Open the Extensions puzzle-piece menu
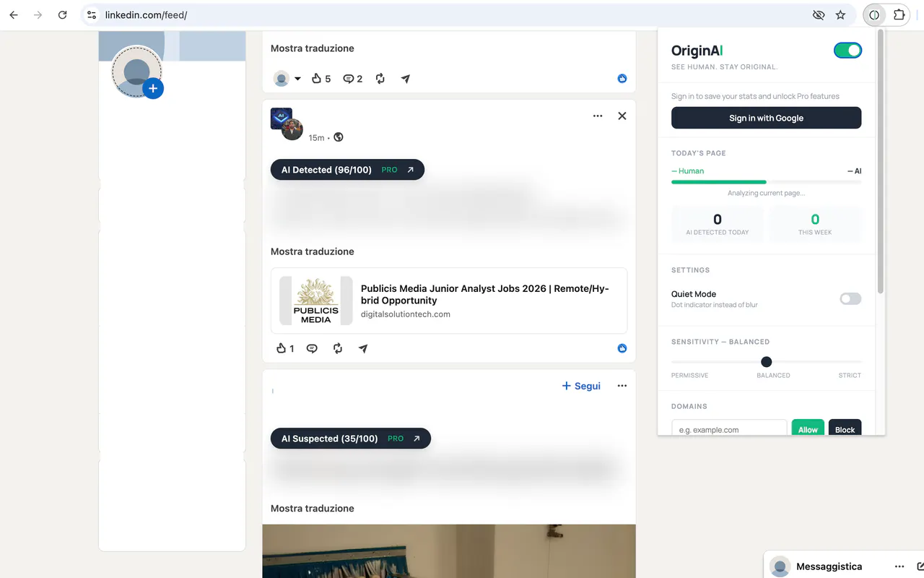 [x=899, y=14]
